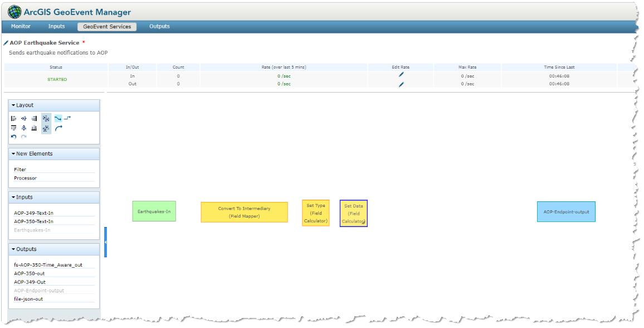This screenshot has height=328, width=644.
Task: Click the pencil icon beside AOP Earthquake Service
Action: 6,43
